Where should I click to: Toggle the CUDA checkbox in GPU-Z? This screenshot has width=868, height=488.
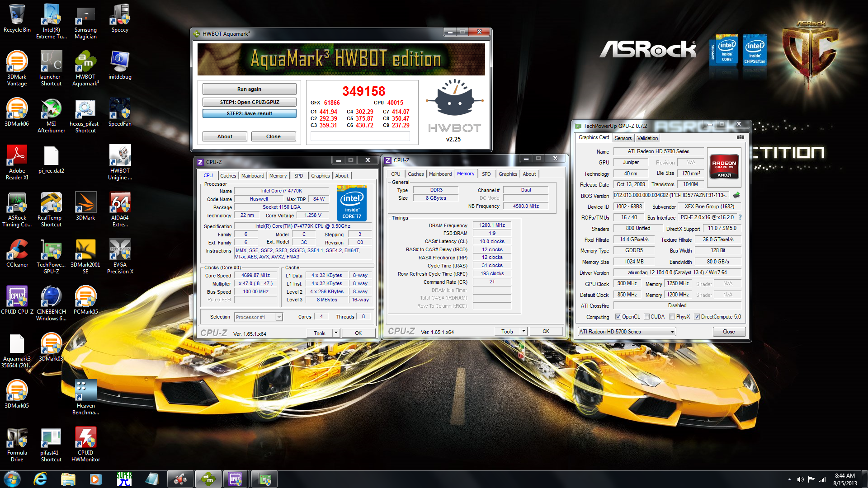point(646,317)
